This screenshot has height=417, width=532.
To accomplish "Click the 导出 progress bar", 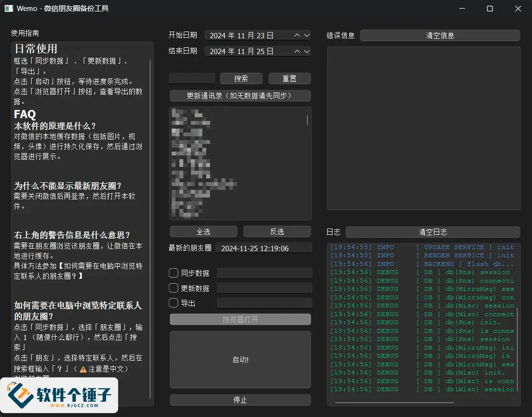I will pos(264,303).
